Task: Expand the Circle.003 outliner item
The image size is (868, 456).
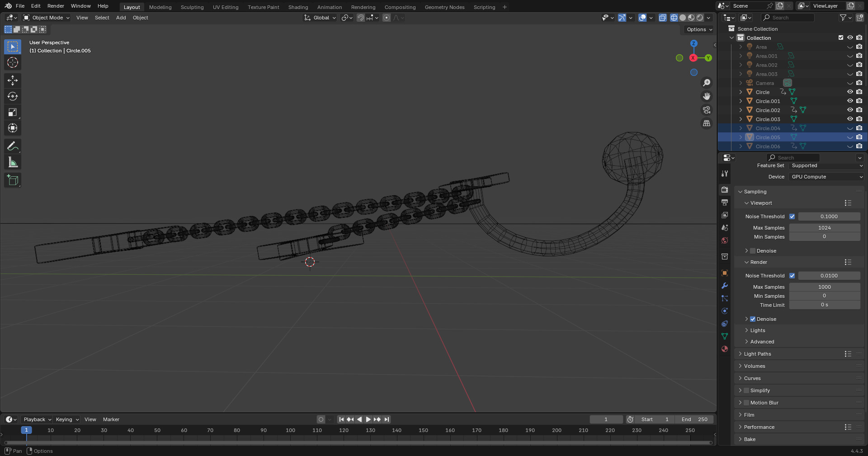Action: click(x=741, y=119)
